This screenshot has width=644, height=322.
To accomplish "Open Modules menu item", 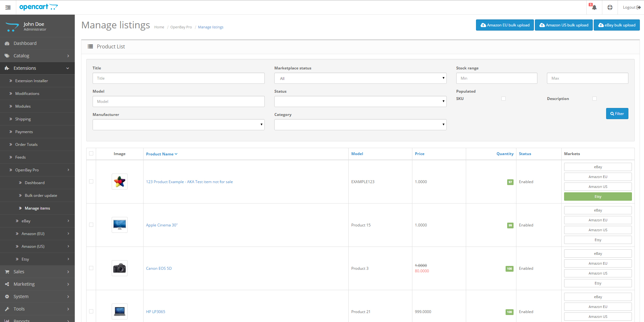I will tap(37, 106).
